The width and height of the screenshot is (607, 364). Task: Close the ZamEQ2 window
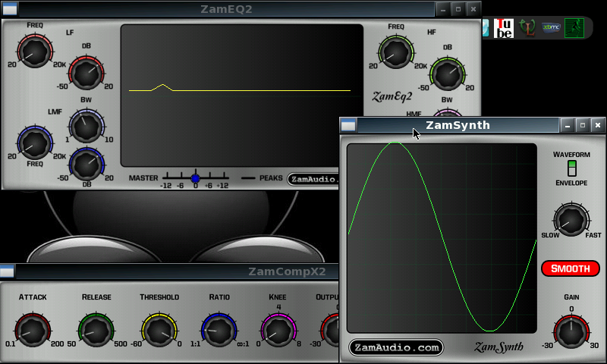[x=473, y=9]
